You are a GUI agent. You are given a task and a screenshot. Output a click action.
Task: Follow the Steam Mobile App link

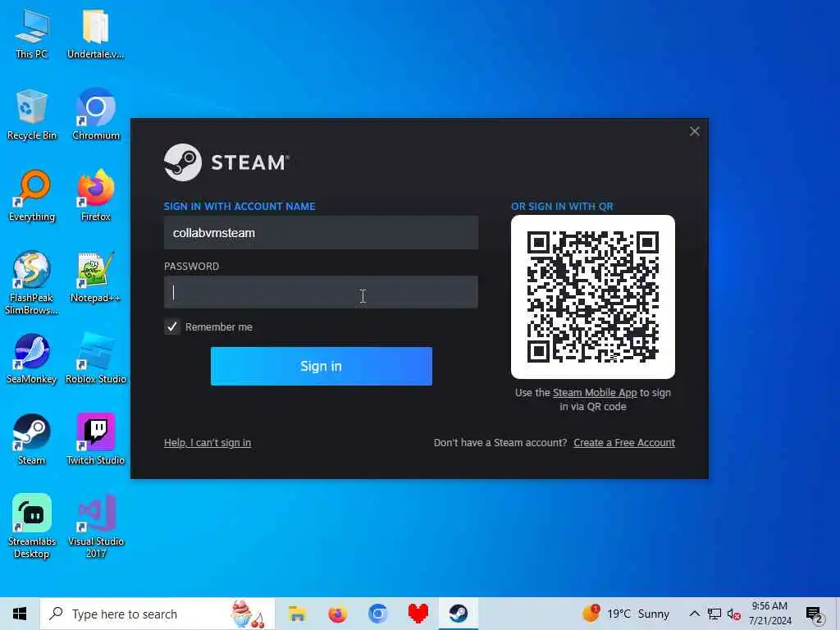pos(595,393)
